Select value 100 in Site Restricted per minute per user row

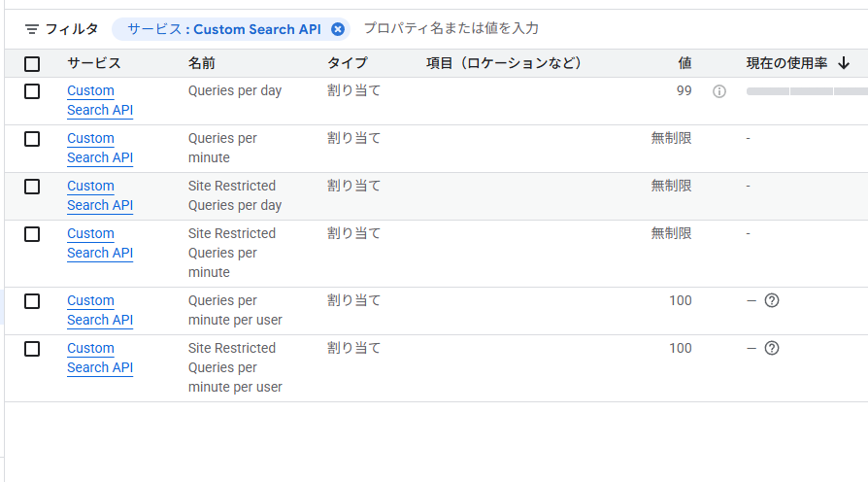(681, 348)
